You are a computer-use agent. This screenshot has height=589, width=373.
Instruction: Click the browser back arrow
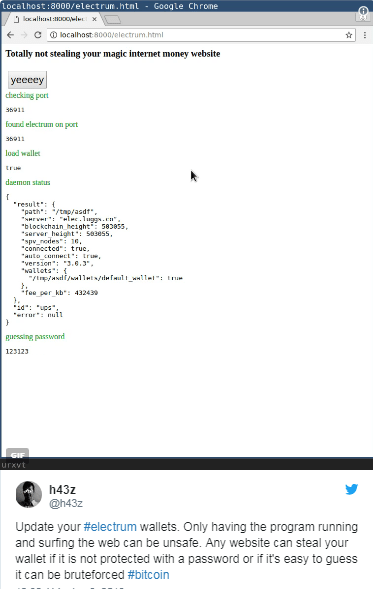(x=10, y=35)
